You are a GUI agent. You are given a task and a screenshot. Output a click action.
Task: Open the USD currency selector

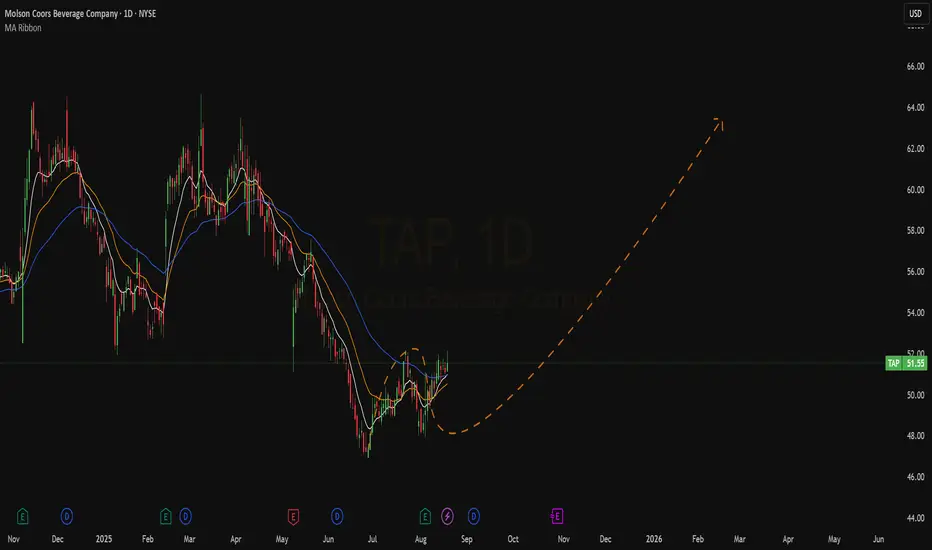click(915, 14)
